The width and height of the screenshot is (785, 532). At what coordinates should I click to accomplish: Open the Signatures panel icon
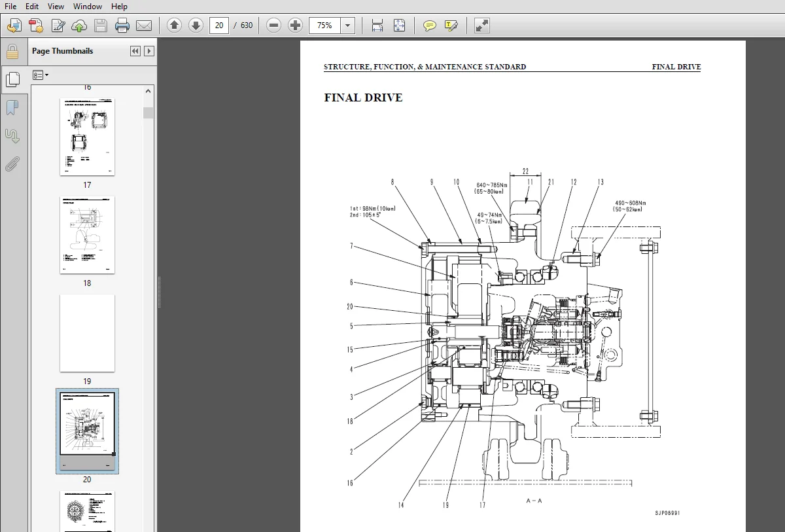click(12, 135)
